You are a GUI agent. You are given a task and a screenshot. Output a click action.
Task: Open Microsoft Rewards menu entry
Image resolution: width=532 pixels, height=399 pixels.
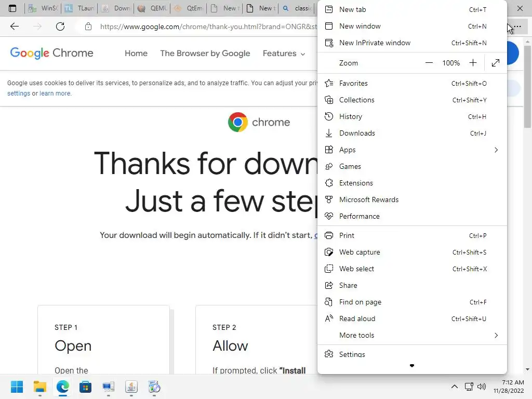pos(412,199)
